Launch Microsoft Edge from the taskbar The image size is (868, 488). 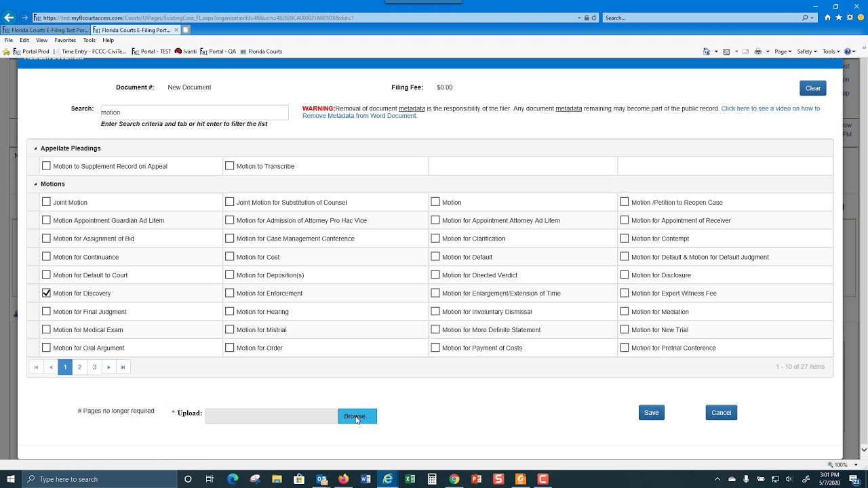(233, 479)
